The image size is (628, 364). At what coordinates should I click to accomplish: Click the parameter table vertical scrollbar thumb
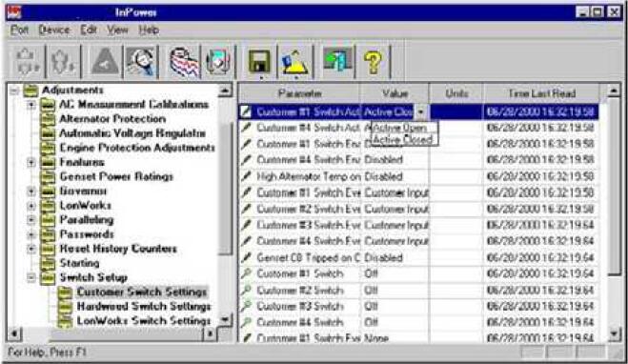point(614,187)
